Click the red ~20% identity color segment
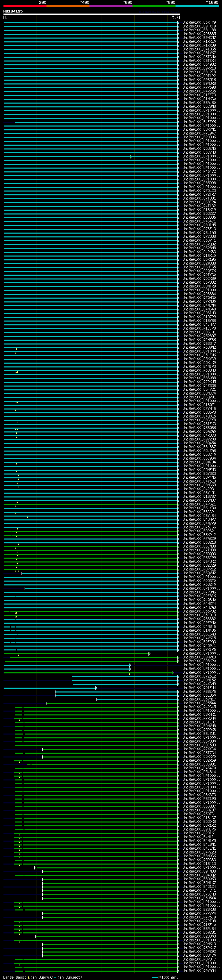 tap(25, 6)
